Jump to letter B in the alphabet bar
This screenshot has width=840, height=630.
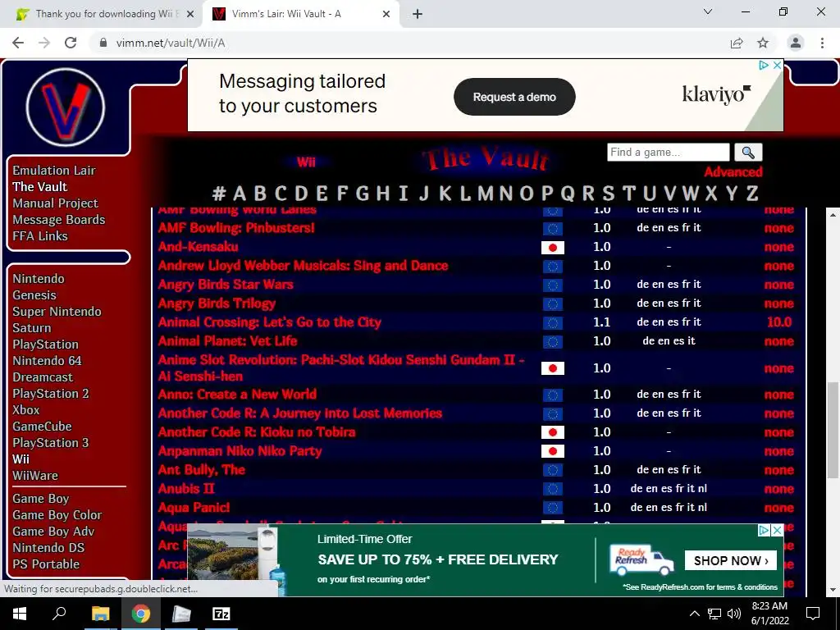[260, 193]
